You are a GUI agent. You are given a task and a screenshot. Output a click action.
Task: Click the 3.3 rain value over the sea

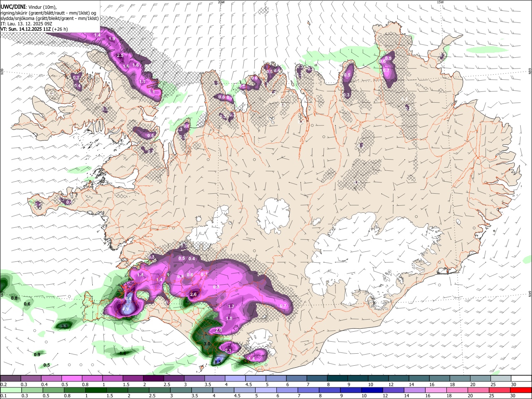tap(64, 327)
